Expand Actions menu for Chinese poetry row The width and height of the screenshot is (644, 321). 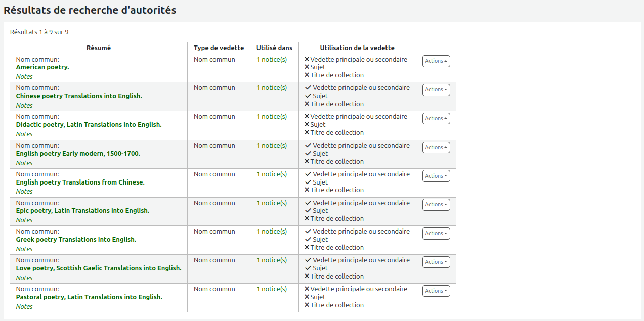[436, 90]
